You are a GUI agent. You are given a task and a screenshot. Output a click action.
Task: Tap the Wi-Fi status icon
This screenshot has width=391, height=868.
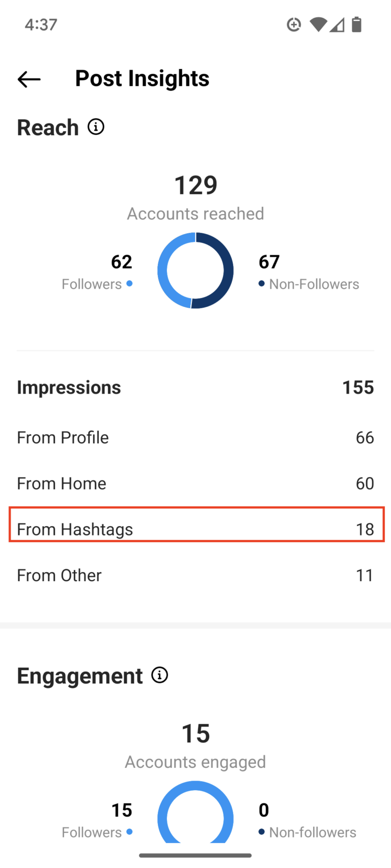(x=318, y=24)
